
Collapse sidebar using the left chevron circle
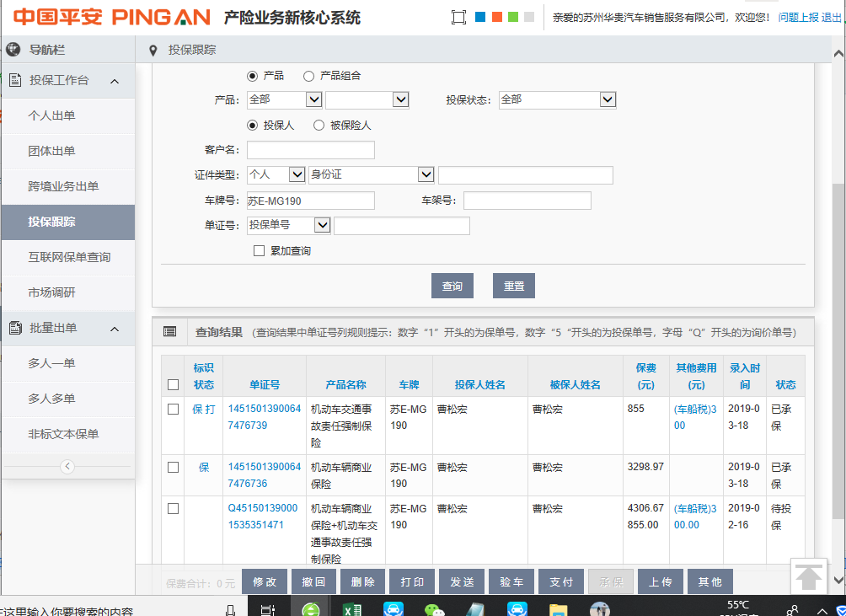(x=67, y=467)
